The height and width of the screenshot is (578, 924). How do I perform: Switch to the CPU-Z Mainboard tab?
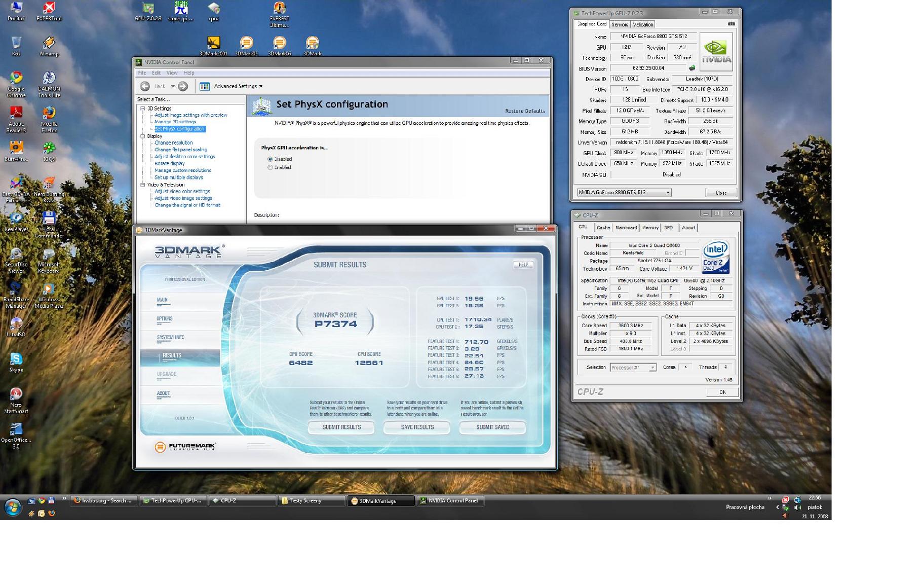(626, 228)
